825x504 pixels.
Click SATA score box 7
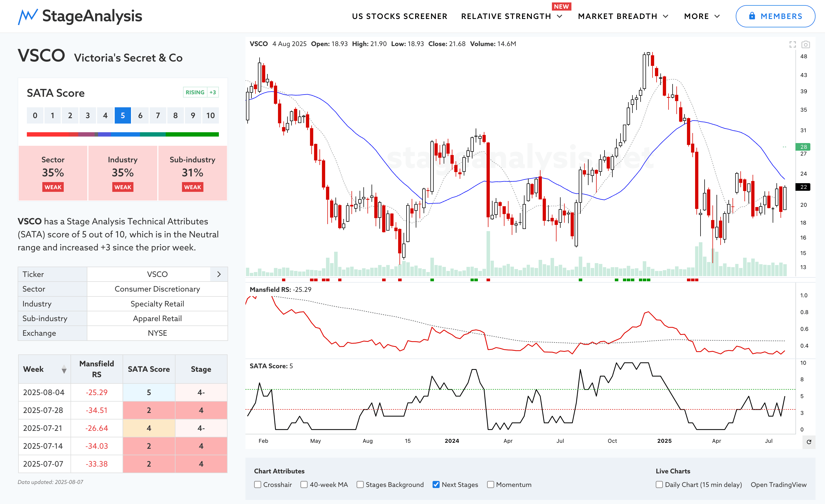coord(158,115)
